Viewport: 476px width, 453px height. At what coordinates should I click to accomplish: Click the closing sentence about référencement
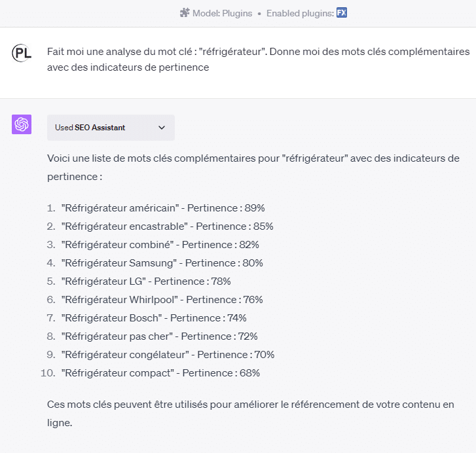point(251,414)
